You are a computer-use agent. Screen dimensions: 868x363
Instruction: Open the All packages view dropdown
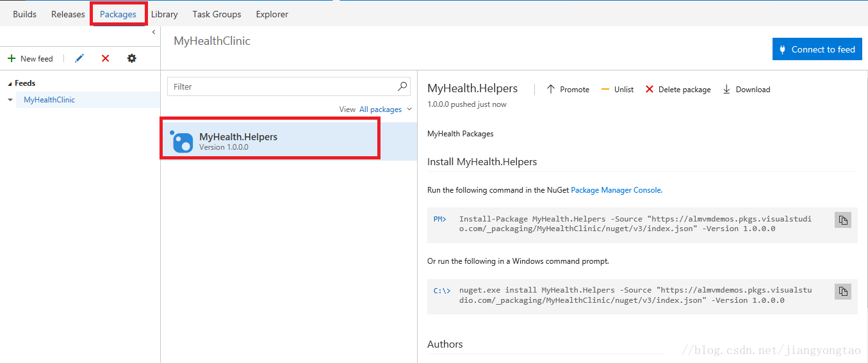pyautogui.click(x=386, y=109)
